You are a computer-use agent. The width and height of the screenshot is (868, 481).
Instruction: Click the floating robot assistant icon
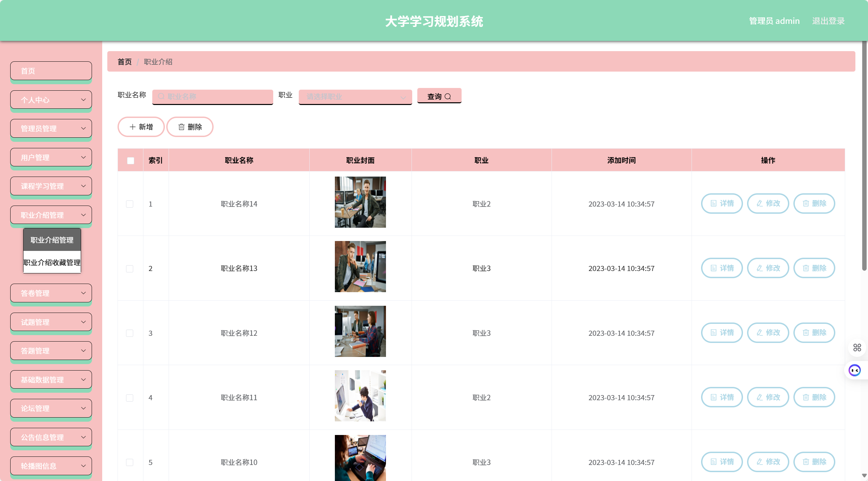coord(854,370)
